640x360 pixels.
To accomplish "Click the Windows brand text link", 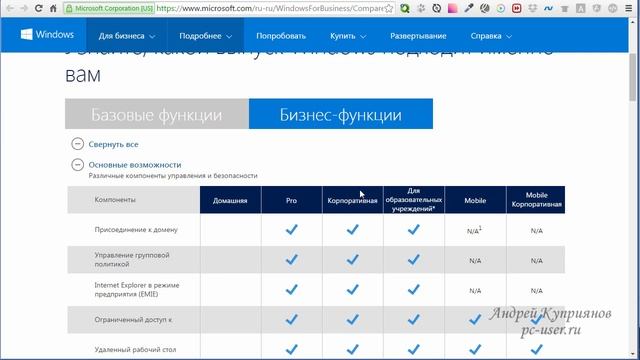I will pyautogui.click(x=55, y=34).
